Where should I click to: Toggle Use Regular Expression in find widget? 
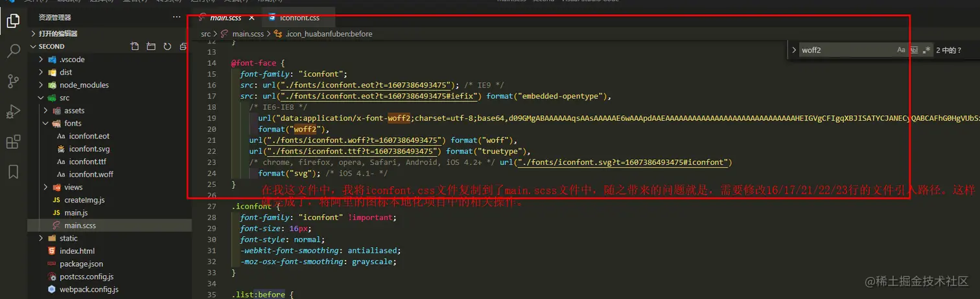(927, 50)
